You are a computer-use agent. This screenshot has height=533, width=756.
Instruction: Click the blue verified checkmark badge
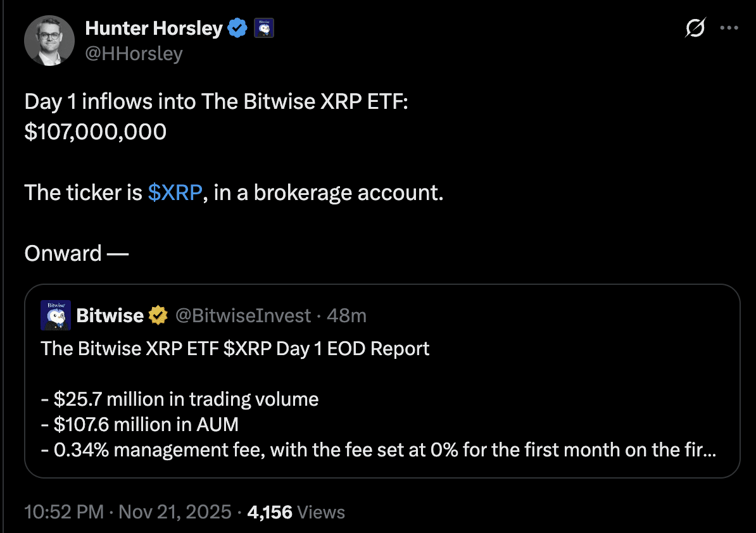[x=237, y=28]
